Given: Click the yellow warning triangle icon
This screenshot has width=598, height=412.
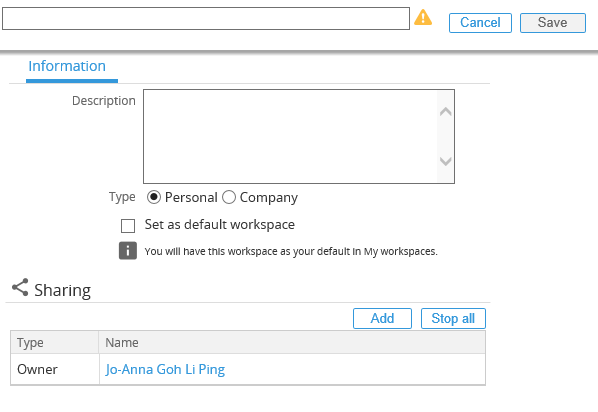Looking at the screenshot, I should coord(423,18).
